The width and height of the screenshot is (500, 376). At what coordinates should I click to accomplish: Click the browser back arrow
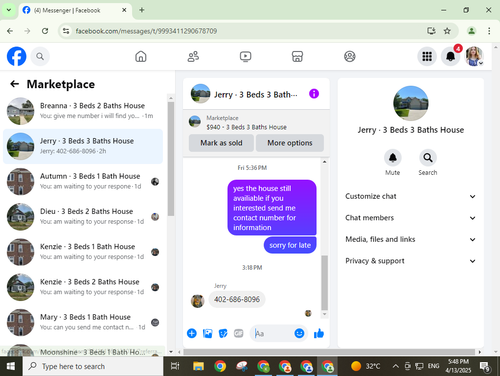coord(10,31)
